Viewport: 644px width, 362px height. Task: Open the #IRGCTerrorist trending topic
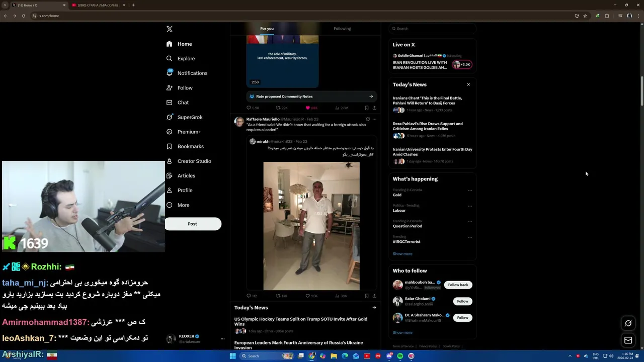407,242
